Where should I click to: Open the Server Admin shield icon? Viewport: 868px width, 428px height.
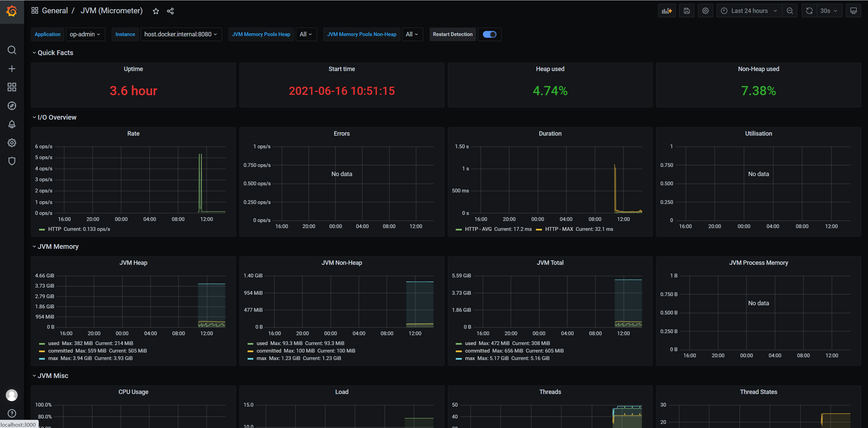click(x=12, y=161)
